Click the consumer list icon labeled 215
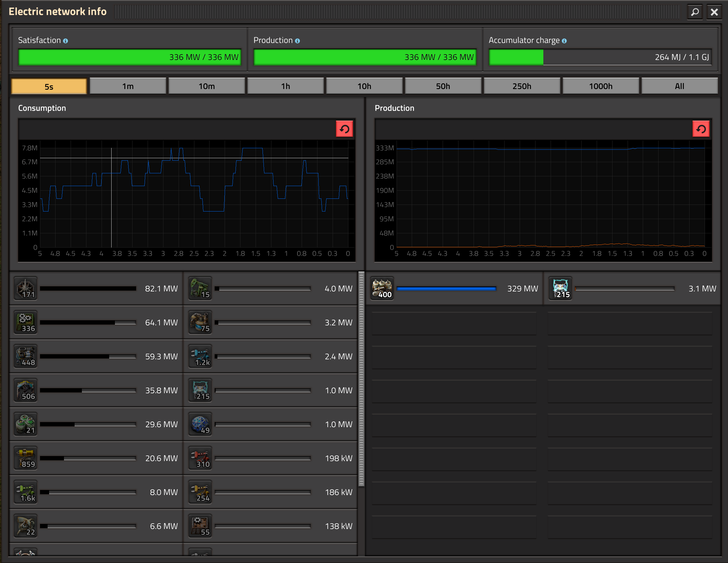728x563 pixels. 200,391
